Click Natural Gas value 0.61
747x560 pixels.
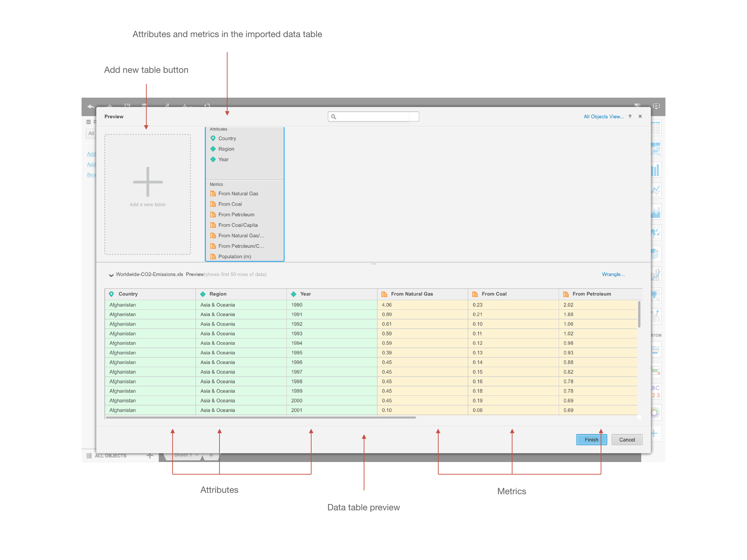(423, 324)
